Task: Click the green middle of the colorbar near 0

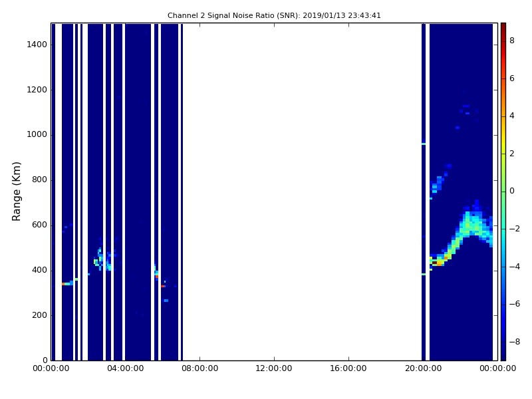Action: coord(503,192)
